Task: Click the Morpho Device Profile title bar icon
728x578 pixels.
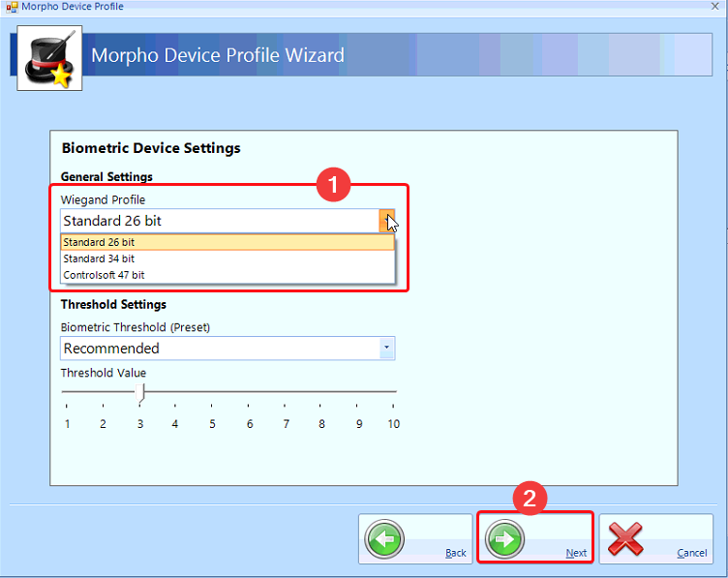Action: pos(12,7)
